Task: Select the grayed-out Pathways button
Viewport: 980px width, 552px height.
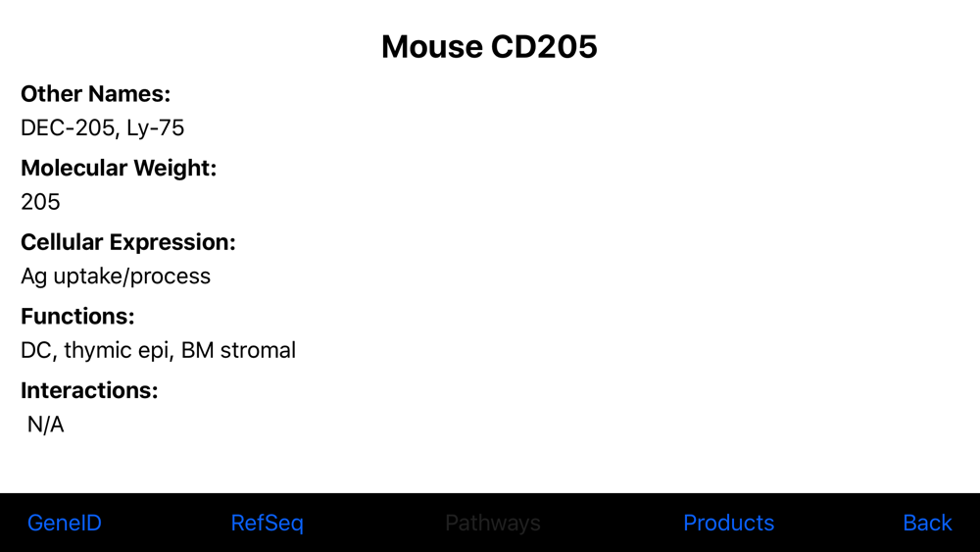Action: (493, 523)
